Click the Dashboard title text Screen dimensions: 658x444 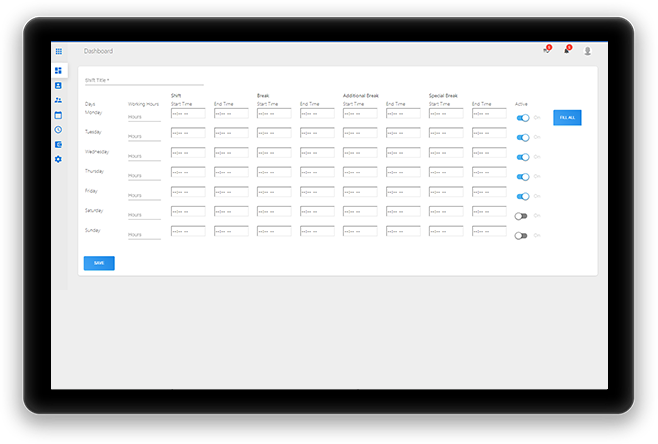pyautogui.click(x=98, y=51)
